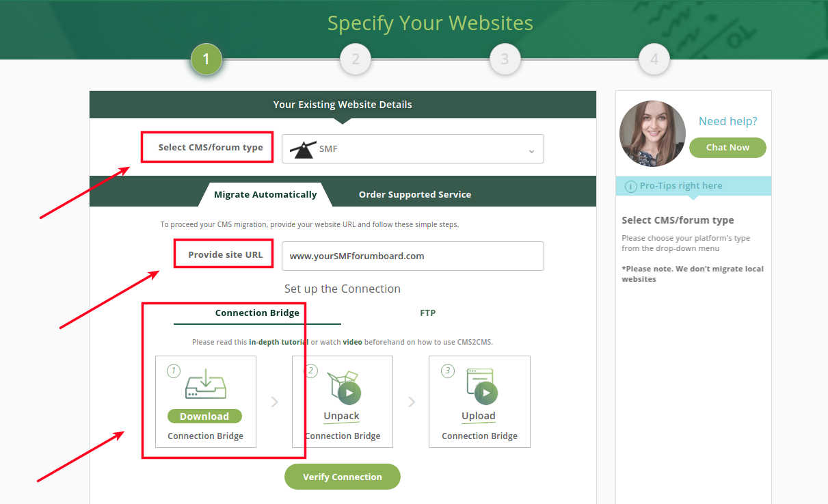The width and height of the screenshot is (828, 504).
Task: Click the green Download button
Action: click(x=204, y=416)
